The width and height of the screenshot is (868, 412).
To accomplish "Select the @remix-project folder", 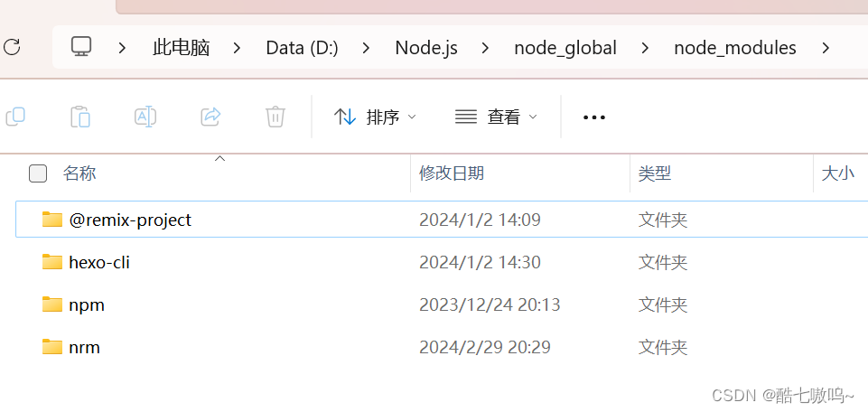I will coord(130,220).
